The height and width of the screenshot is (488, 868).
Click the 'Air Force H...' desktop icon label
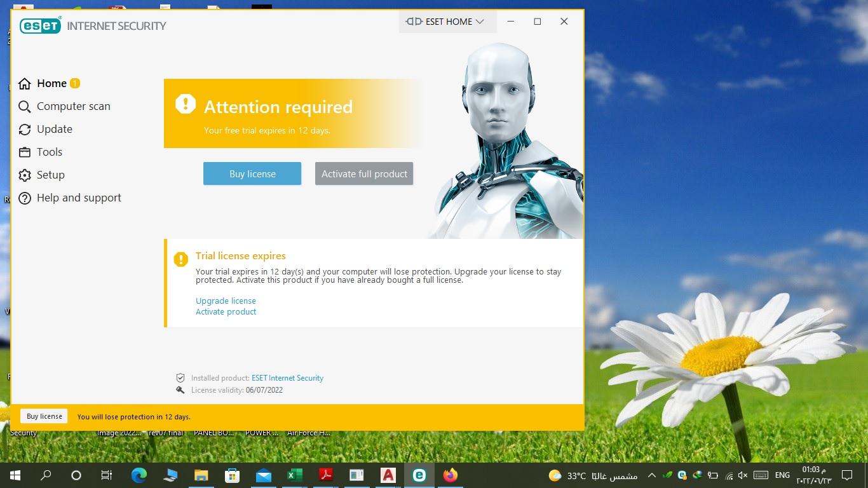coord(309,433)
